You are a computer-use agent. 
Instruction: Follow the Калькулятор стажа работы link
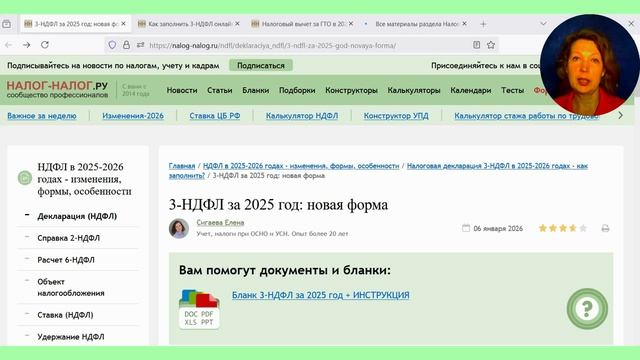[527, 116]
